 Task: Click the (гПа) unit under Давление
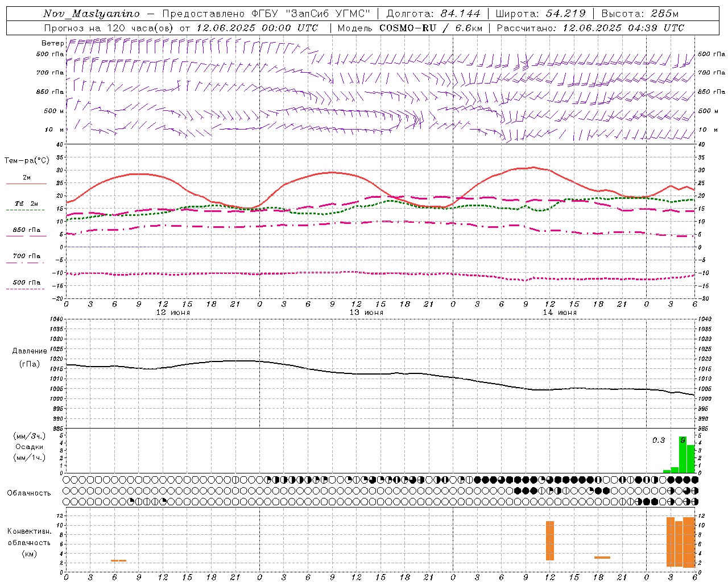(x=30, y=364)
